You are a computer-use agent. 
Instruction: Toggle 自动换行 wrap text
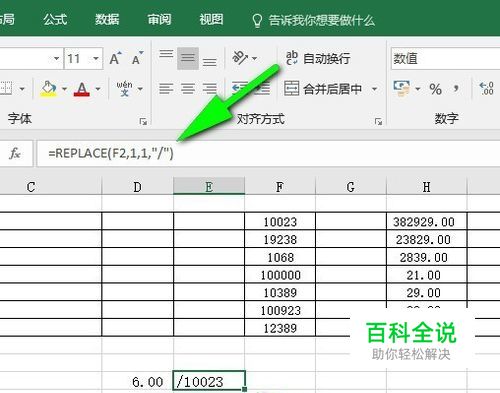pyautogui.click(x=318, y=58)
